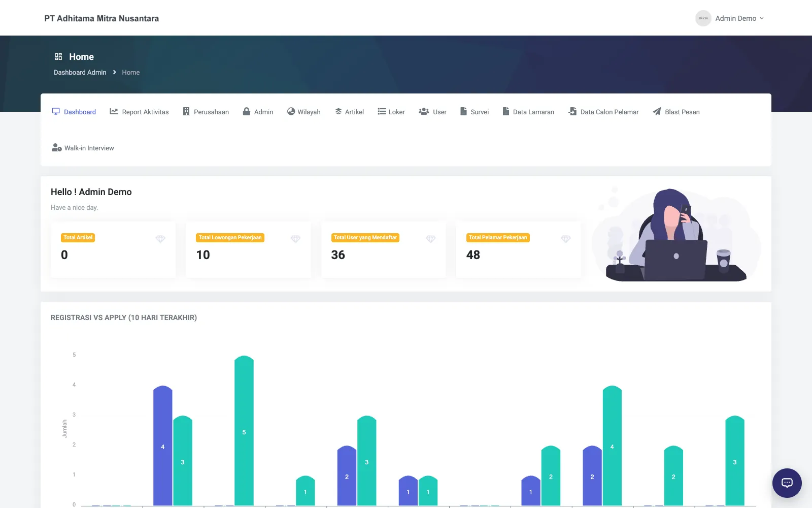Switch to the Perusahaan tab
812x508 pixels.
[x=206, y=112]
